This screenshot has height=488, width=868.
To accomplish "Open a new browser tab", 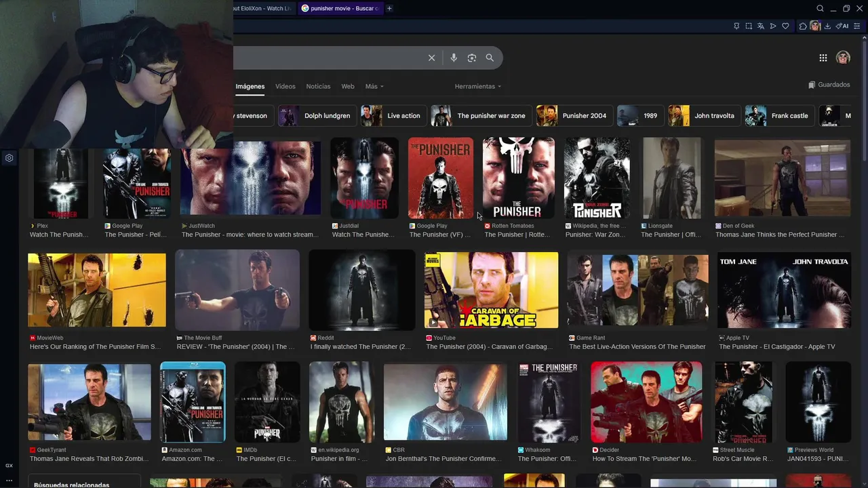I will pyautogui.click(x=389, y=8).
